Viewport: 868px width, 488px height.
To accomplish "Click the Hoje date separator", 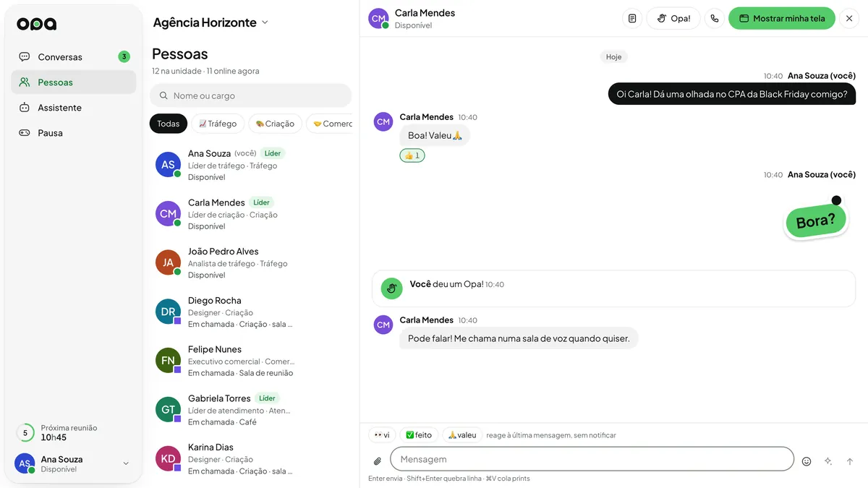I will [x=613, y=56].
